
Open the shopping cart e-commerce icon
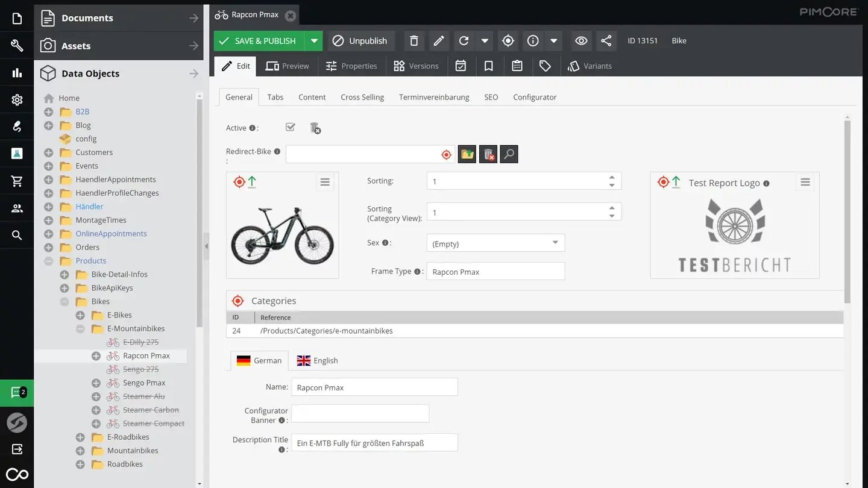coord(17,181)
